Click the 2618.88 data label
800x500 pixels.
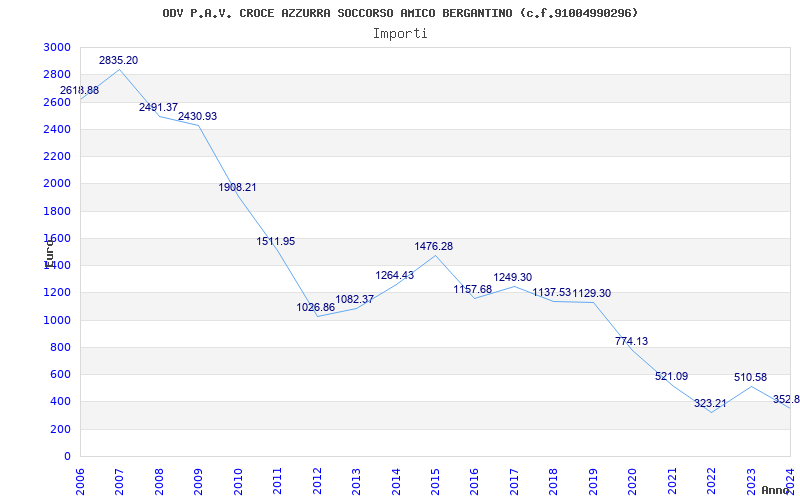80,90
